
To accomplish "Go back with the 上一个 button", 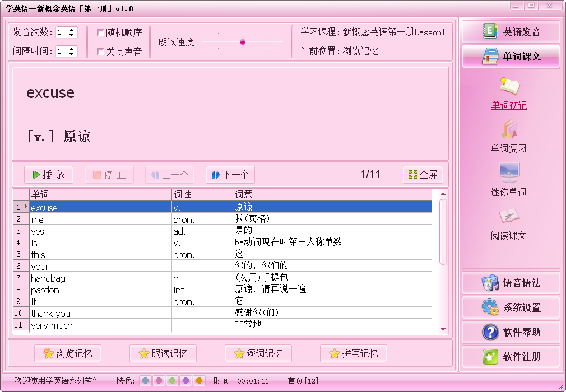I will [170, 175].
